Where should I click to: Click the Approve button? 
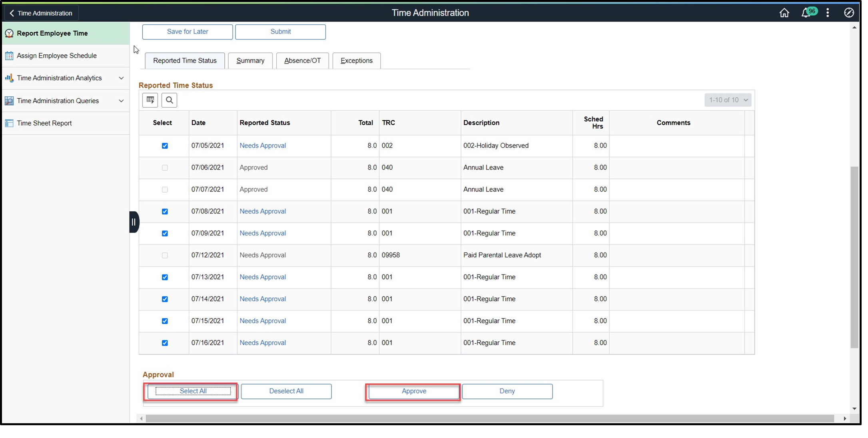tap(413, 391)
